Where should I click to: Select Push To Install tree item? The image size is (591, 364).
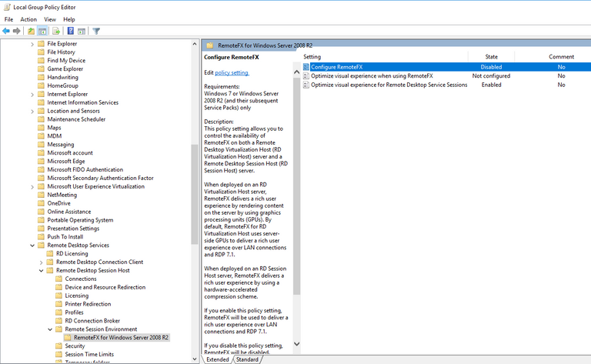point(65,236)
